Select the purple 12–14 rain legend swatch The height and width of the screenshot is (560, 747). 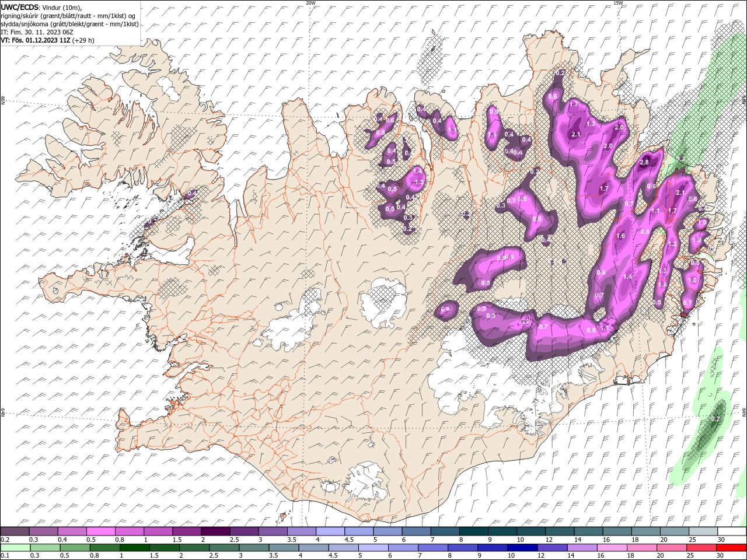click(552, 548)
